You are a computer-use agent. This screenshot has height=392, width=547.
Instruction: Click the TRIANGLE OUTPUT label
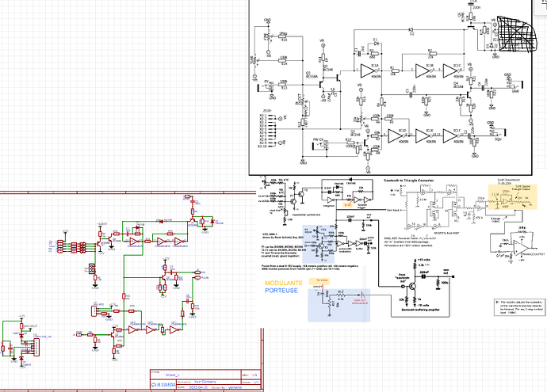point(533,254)
